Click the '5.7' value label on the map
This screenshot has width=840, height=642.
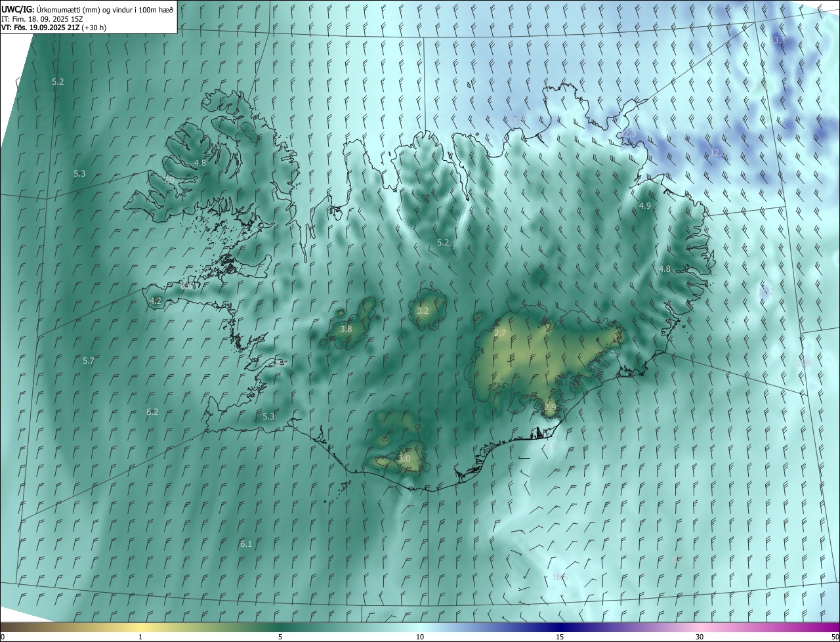click(89, 361)
